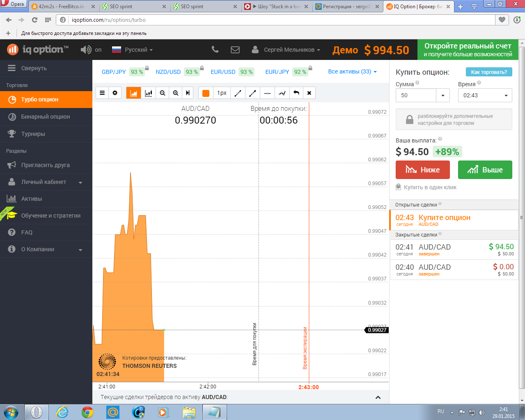Switch to EUR/USD asset
Screen dimensions: 525x420
pos(232,72)
